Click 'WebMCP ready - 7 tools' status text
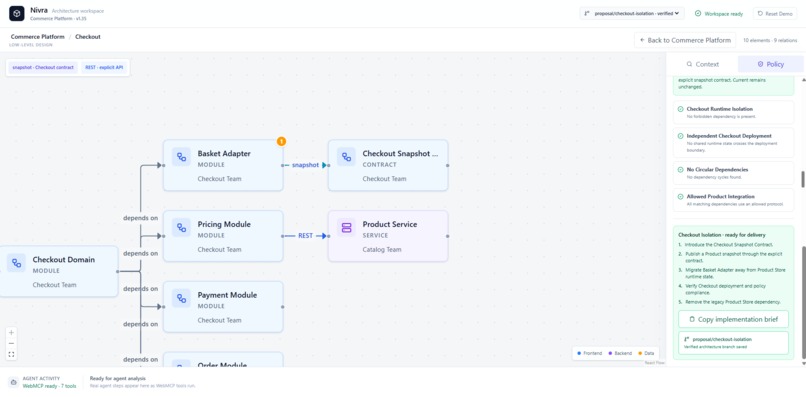Image resolution: width=806 pixels, height=397 pixels. tap(49, 386)
